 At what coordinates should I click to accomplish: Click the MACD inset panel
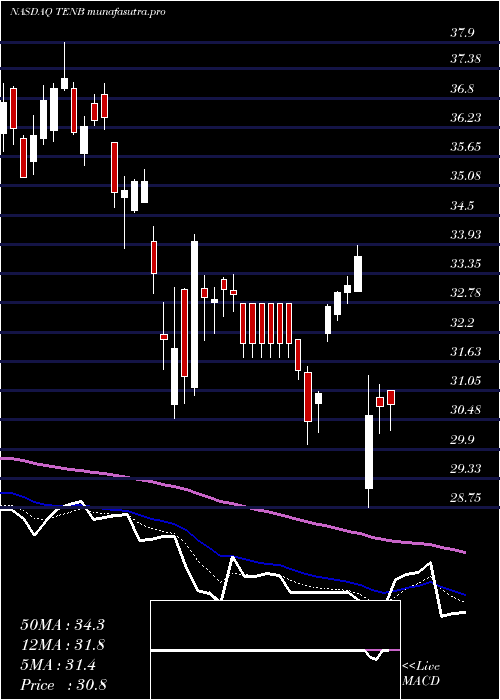click(275, 650)
